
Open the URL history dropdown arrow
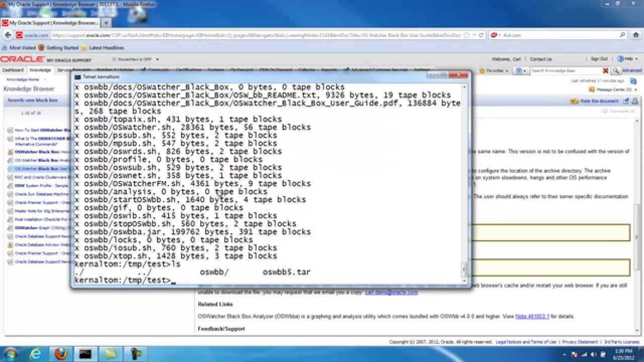pos(474,35)
